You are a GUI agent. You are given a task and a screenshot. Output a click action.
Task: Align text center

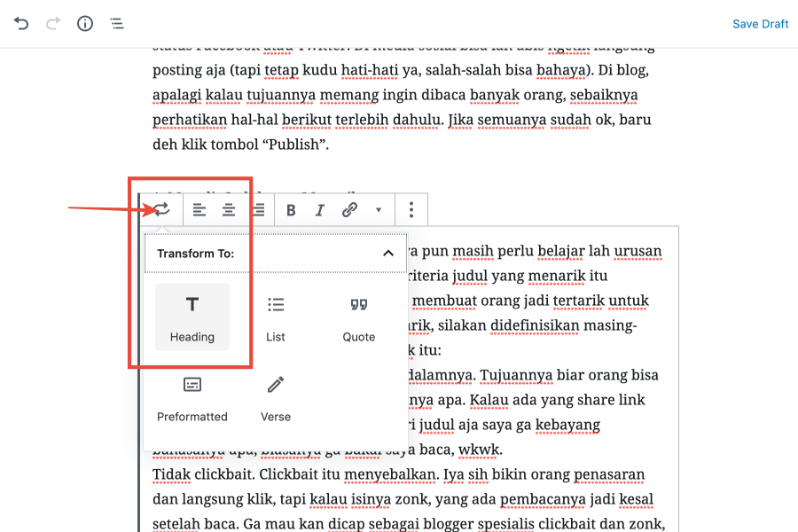tap(229, 210)
